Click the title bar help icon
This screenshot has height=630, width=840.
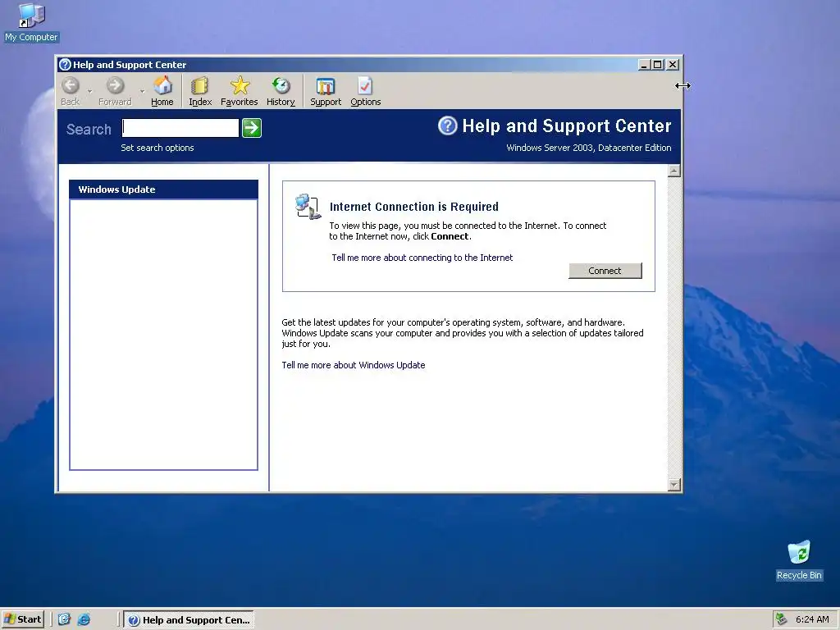tap(65, 65)
